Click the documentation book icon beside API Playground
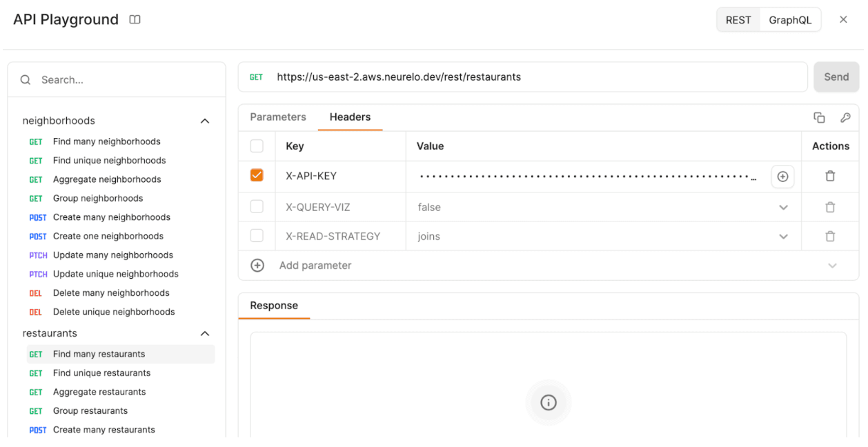This screenshot has height=447, width=868. click(x=135, y=20)
